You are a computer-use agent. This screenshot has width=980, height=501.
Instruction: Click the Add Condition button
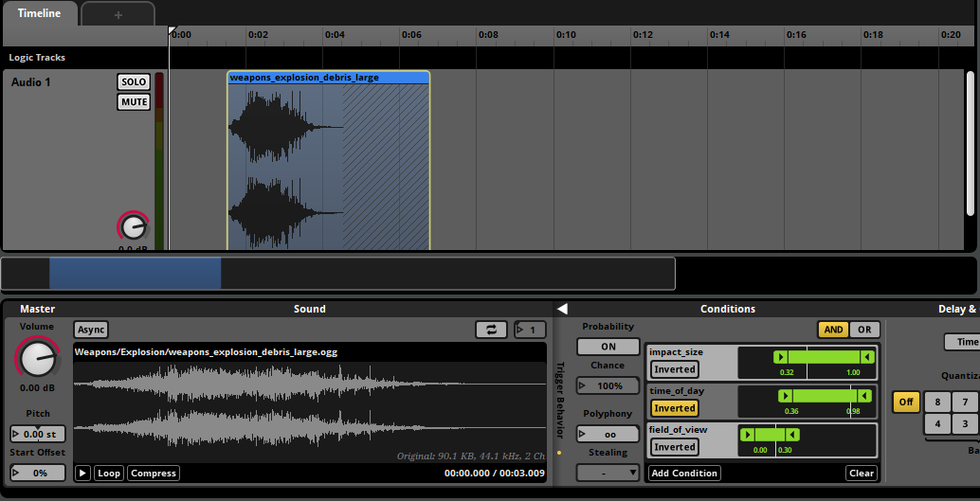[x=684, y=473]
